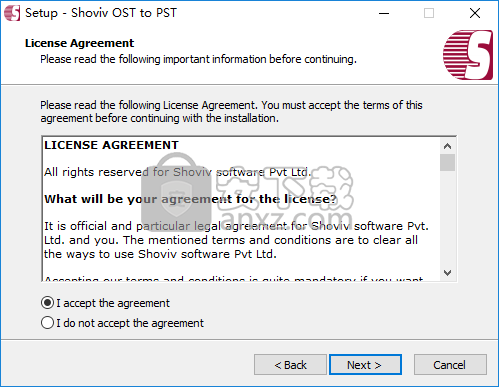Select the "I accept the agreement" option
The image size is (499, 387).
coord(105,303)
